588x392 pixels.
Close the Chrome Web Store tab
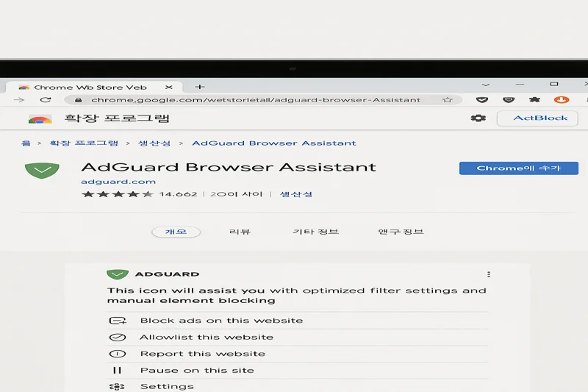coord(169,87)
